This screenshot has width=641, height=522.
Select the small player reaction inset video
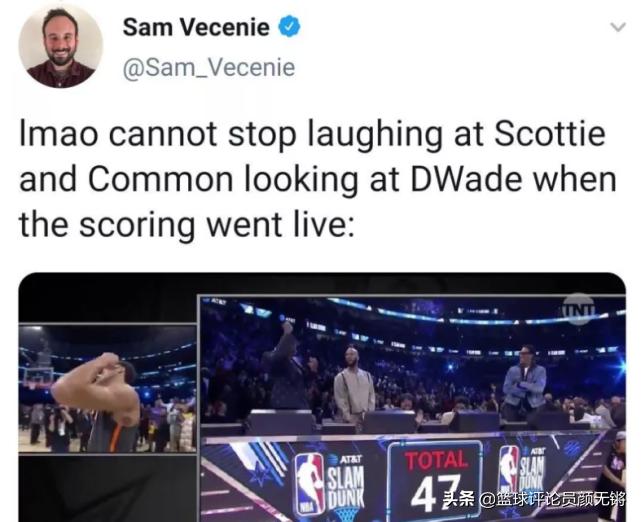pyautogui.click(x=108, y=388)
